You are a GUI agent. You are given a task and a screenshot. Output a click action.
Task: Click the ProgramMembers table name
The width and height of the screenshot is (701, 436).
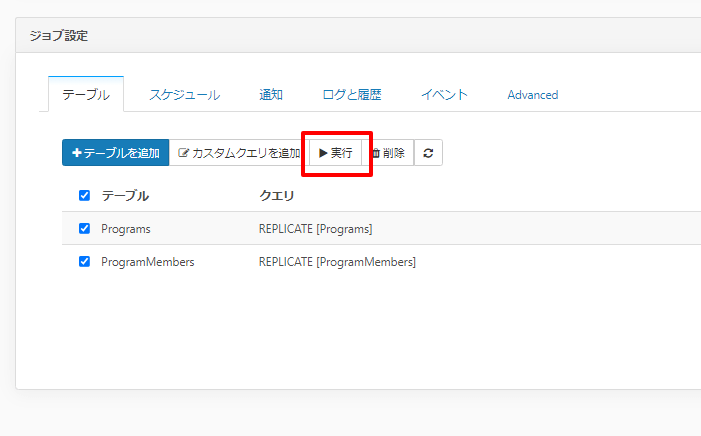pos(148,262)
